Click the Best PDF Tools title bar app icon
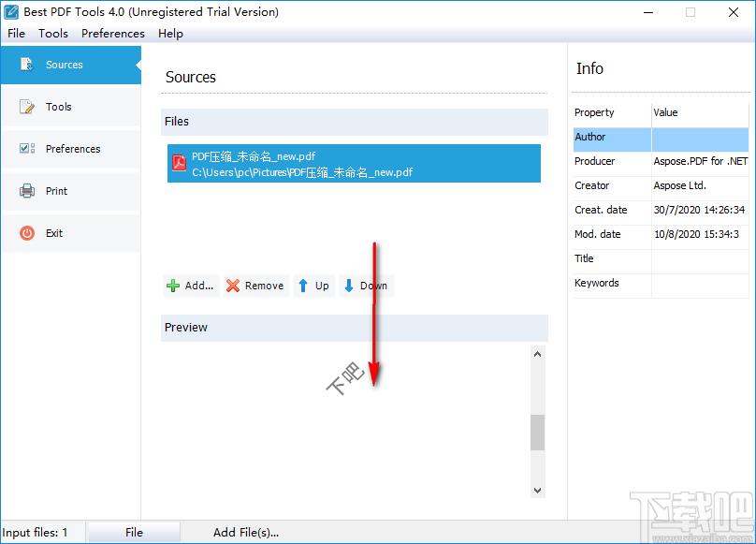The image size is (756, 544). coord(11,12)
